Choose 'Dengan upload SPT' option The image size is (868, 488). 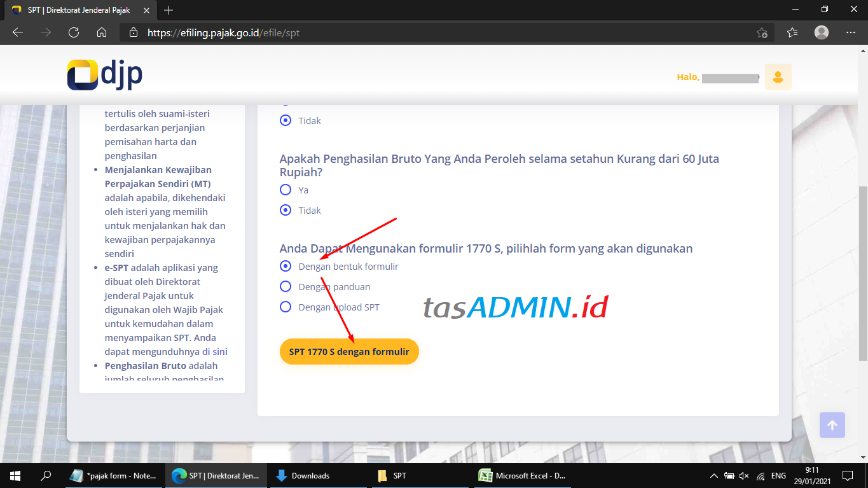[285, 307]
